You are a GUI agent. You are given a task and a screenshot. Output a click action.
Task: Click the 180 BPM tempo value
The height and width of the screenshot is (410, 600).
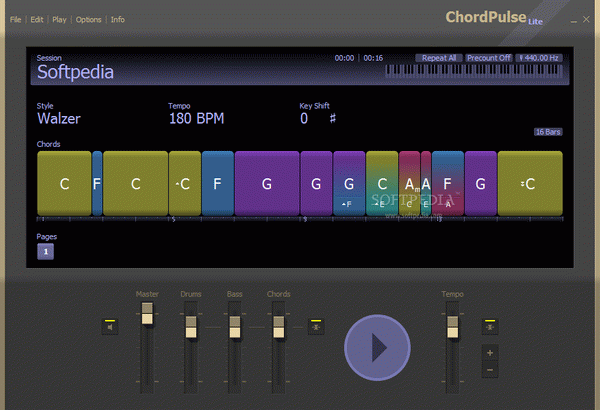tap(196, 118)
